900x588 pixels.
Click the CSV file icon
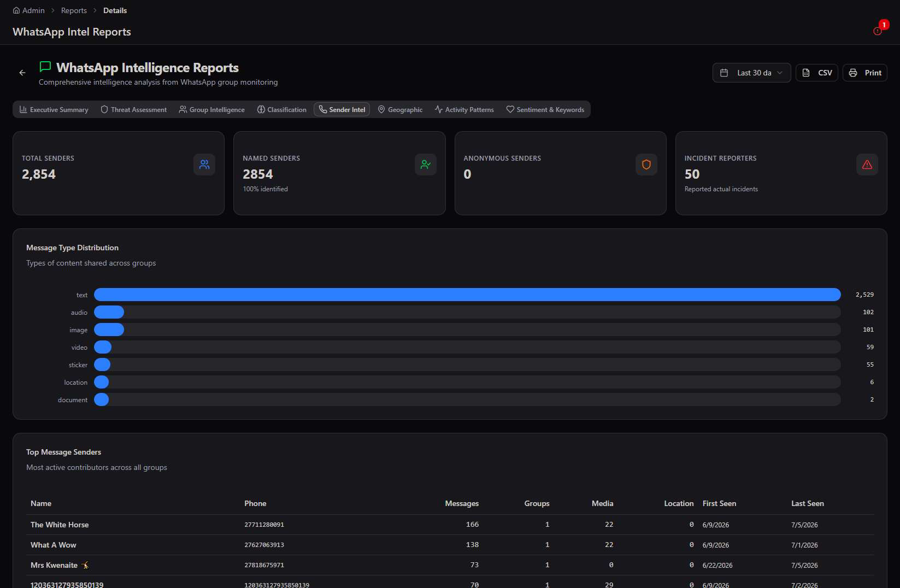click(x=806, y=73)
